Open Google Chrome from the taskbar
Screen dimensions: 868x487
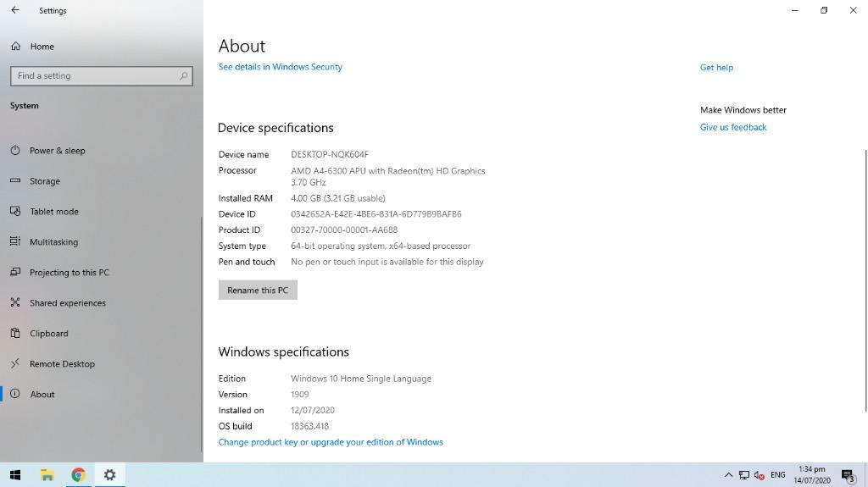pos(78,475)
